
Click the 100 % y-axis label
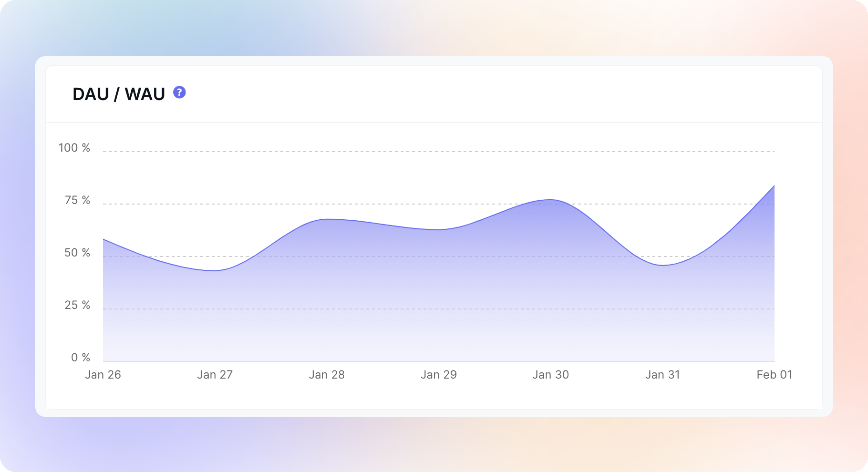pos(74,147)
